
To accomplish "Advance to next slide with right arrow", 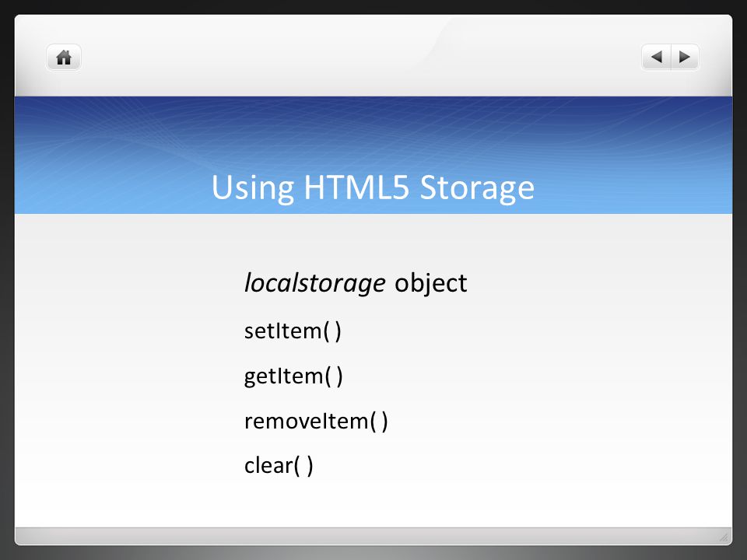I will (685, 57).
